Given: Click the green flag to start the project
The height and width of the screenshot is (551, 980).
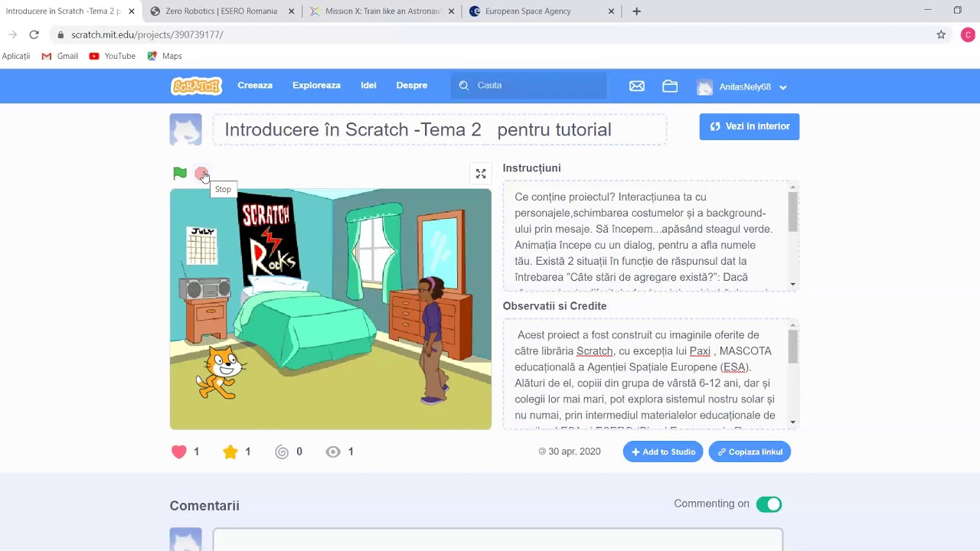Looking at the screenshot, I should coord(180,174).
